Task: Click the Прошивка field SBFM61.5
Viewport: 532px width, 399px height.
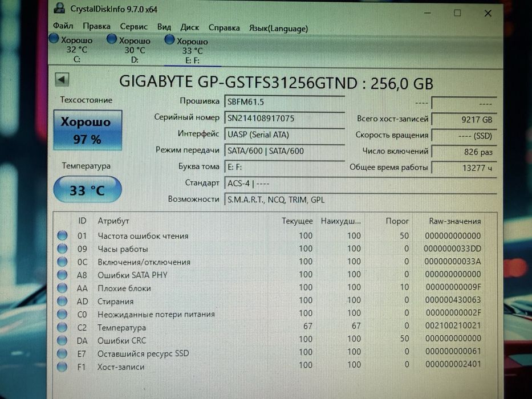Action: coord(285,102)
